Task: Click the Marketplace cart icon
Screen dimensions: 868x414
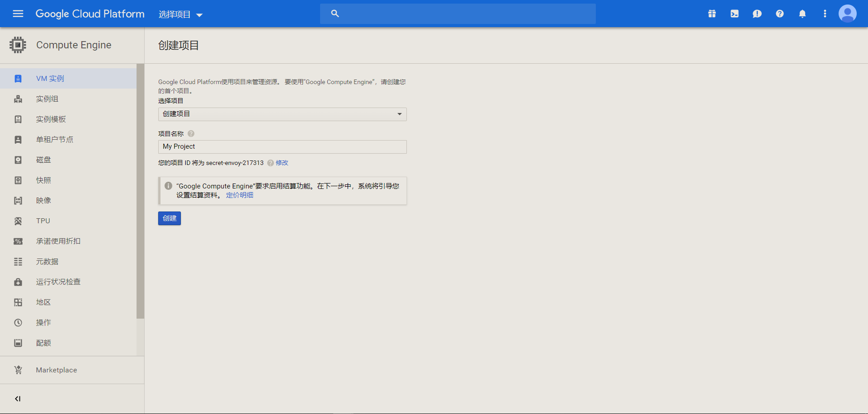Action: pos(18,370)
